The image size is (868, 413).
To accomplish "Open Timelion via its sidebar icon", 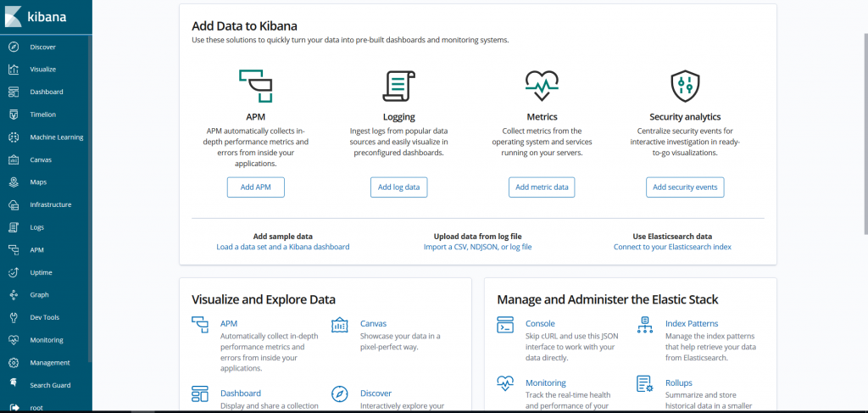I will [x=14, y=114].
